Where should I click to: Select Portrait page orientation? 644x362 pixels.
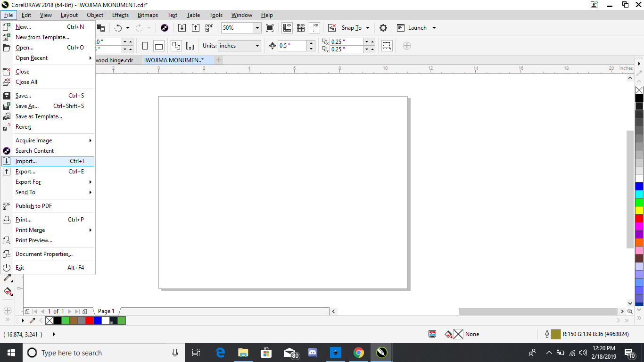145,46
